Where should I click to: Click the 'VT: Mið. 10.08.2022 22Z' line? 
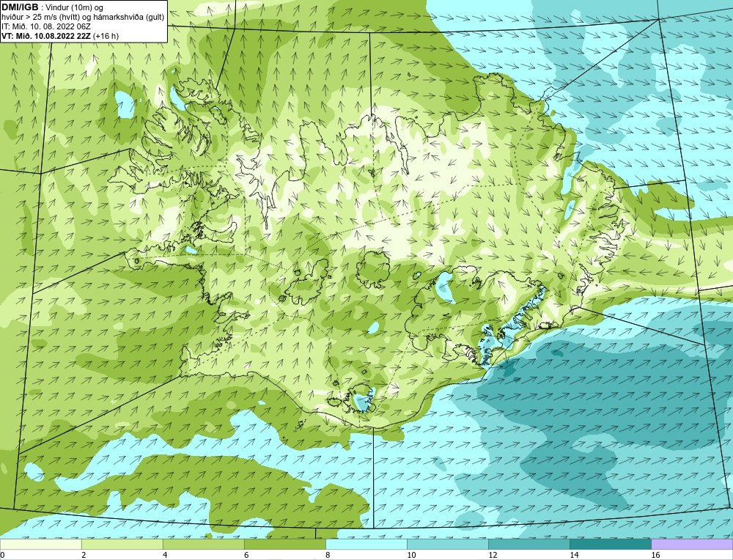46,36
